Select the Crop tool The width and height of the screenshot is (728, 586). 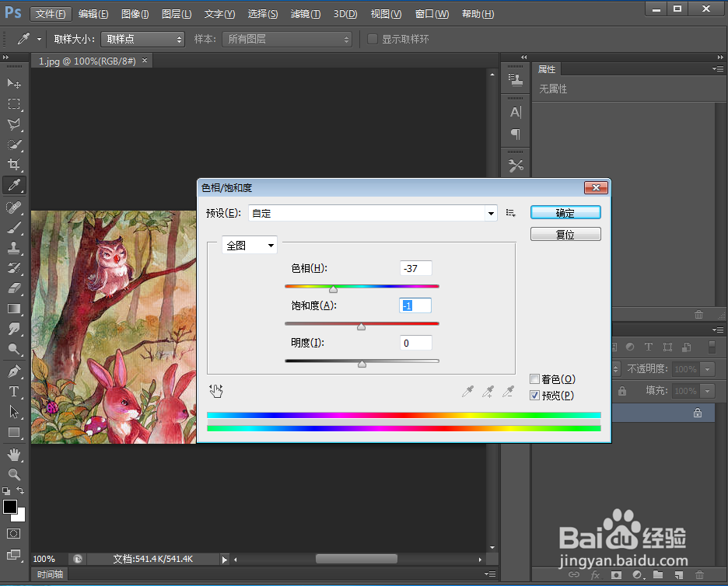point(14,164)
